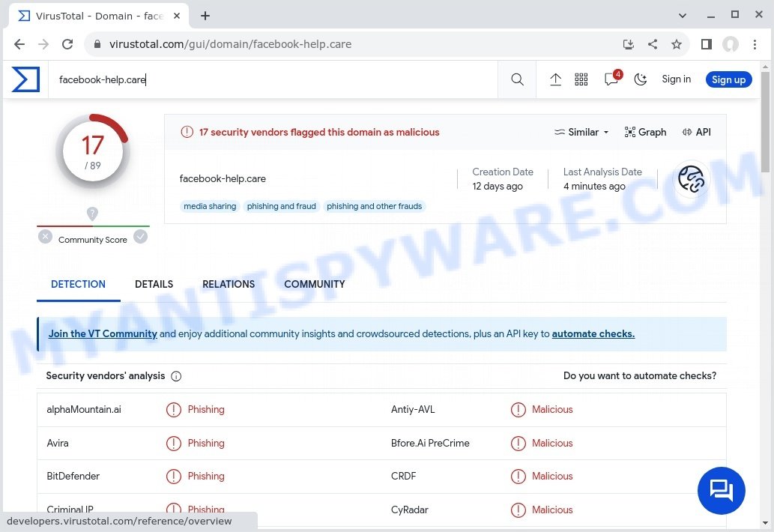Click Bfore.Ai PreCrime Malicious warning icon

pos(518,443)
